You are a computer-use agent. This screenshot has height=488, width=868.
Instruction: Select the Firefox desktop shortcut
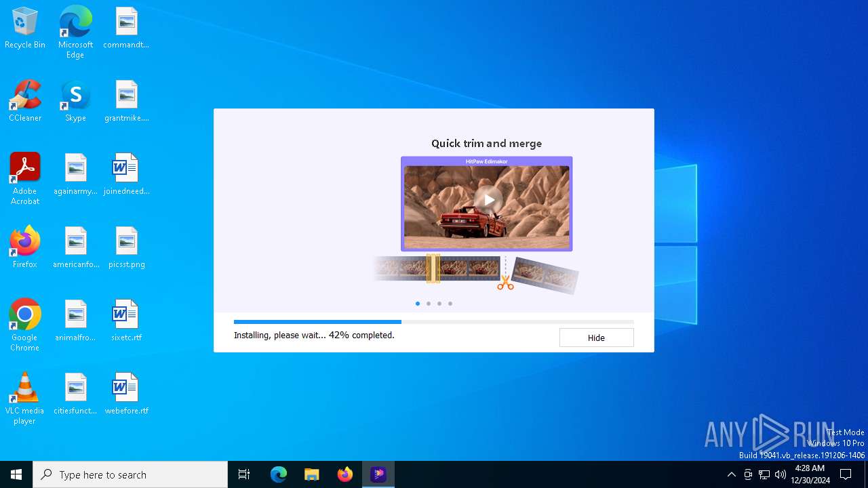pos(25,248)
